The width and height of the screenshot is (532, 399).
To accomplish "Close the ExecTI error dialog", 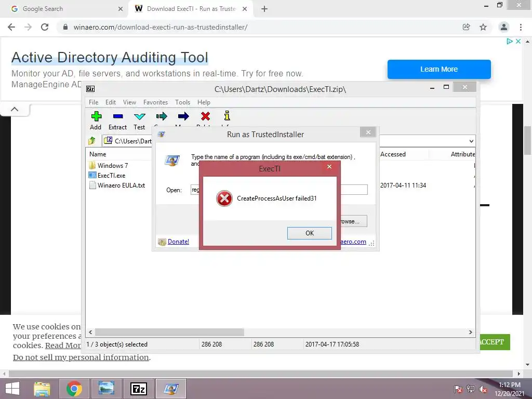I will (x=329, y=166).
